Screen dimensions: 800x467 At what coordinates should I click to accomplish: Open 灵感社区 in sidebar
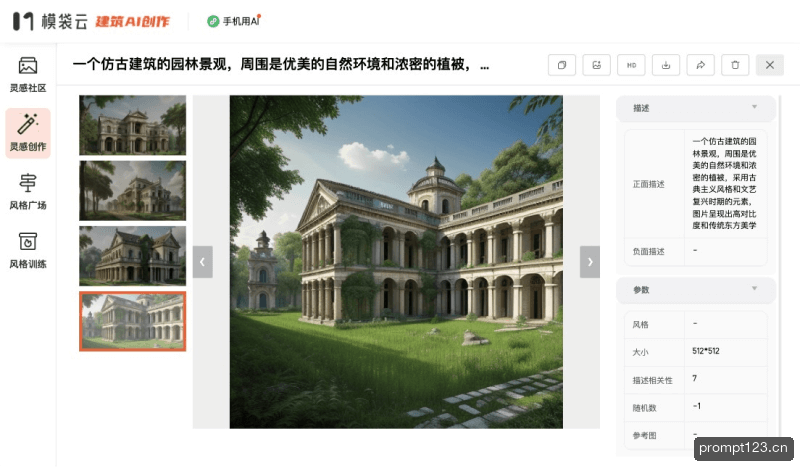(x=28, y=75)
